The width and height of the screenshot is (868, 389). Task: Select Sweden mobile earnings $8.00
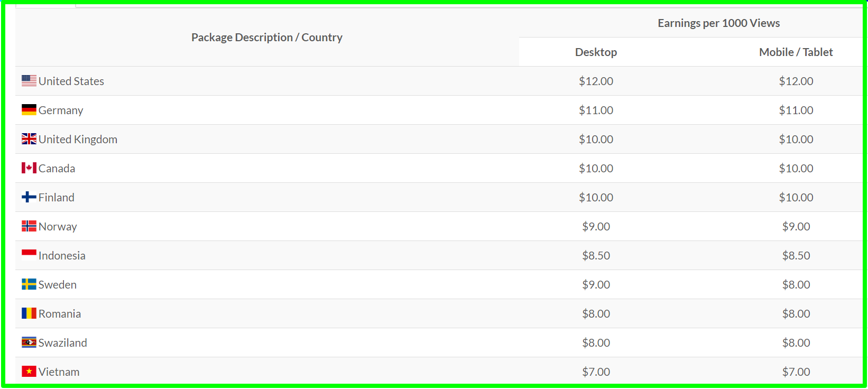(796, 284)
